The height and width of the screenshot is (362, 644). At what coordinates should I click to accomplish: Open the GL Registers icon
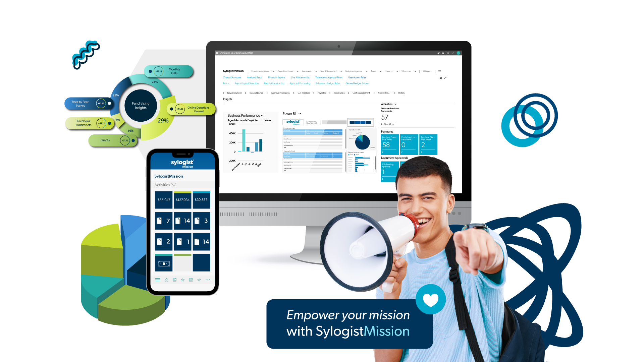pyautogui.click(x=305, y=93)
